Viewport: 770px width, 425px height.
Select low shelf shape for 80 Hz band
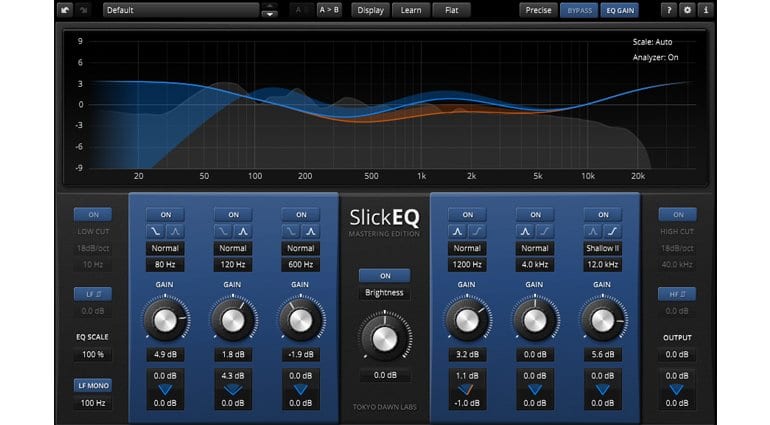tap(156, 231)
